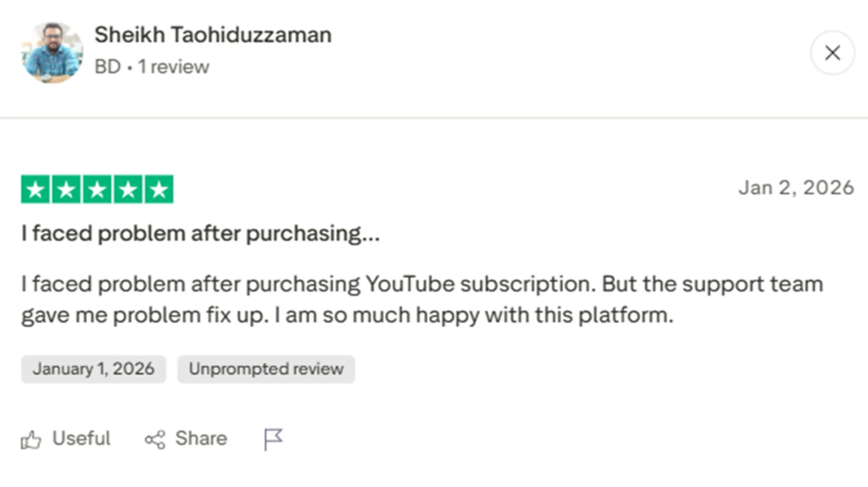
Task: Click the thumbs-up Useful icon
Action: [x=31, y=440]
